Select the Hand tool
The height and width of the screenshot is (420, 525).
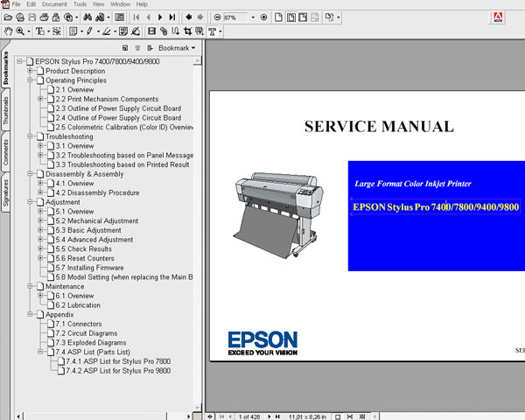point(8,31)
